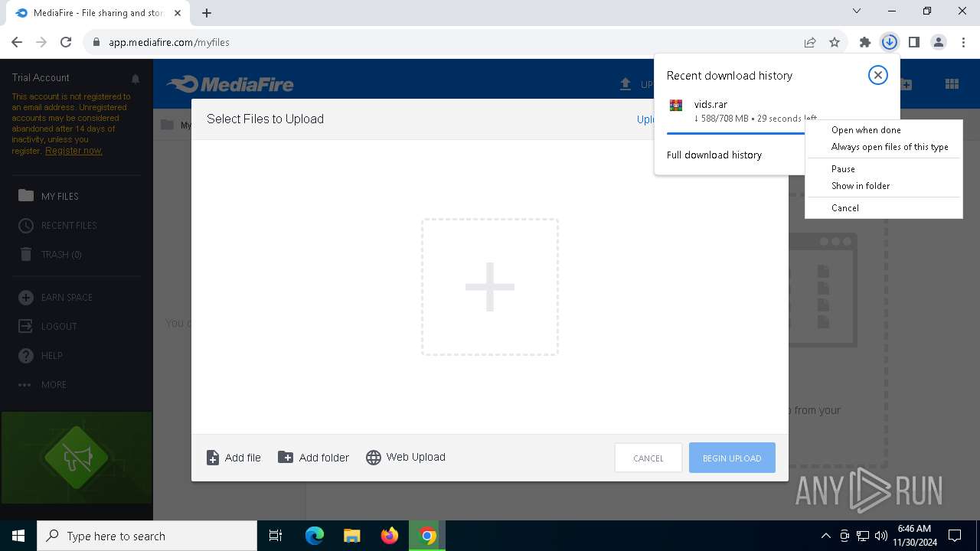980x551 pixels.
Task: Click the vids.rar file icon
Action: pyautogui.click(x=676, y=106)
